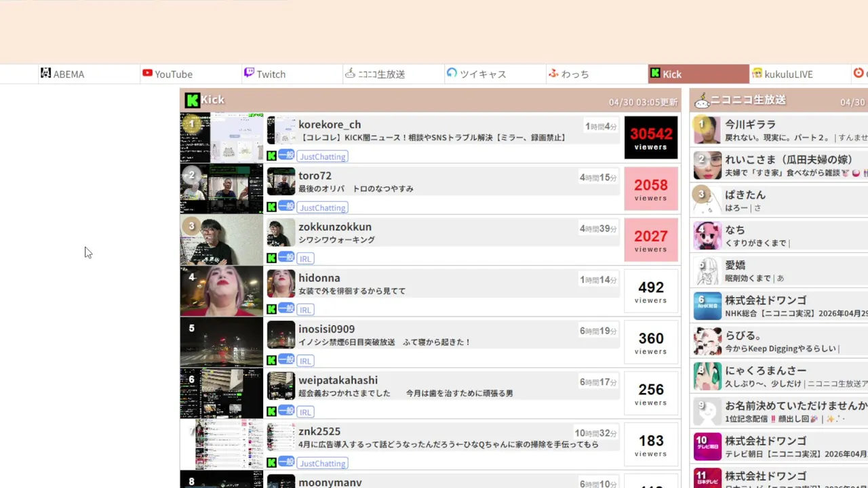
Task: Open inosisi0909 channel name link
Action: pos(326,329)
